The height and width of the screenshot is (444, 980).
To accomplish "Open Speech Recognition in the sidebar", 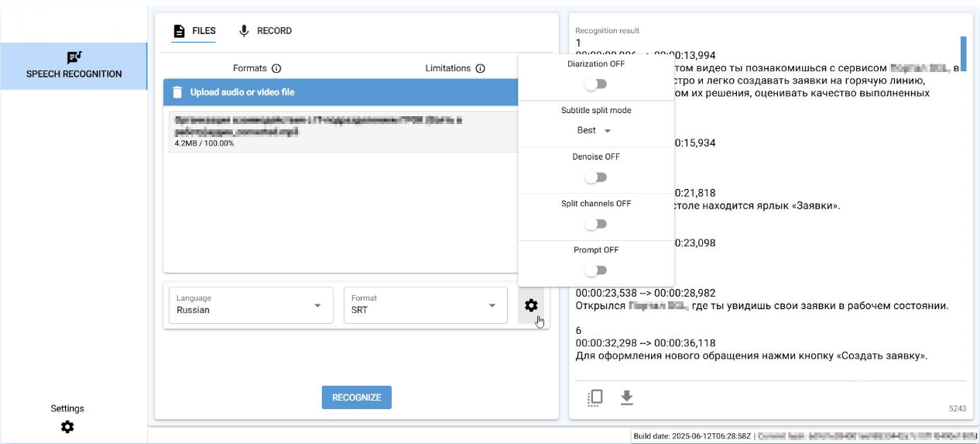I will point(74,66).
